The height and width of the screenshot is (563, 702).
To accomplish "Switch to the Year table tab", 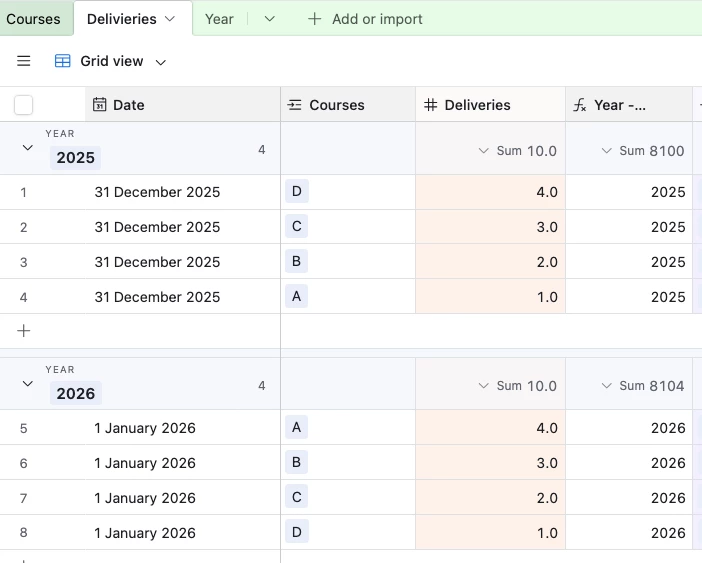I will tap(220, 19).
